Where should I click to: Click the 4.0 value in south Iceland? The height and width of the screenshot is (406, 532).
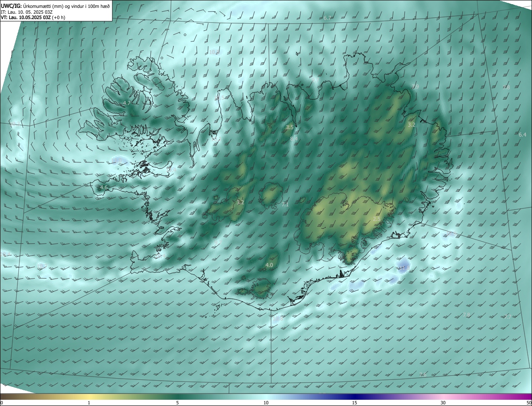coord(269,265)
